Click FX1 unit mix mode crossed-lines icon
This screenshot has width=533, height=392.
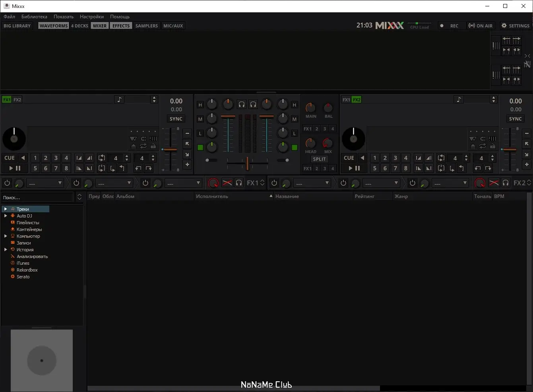pos(227,183)
